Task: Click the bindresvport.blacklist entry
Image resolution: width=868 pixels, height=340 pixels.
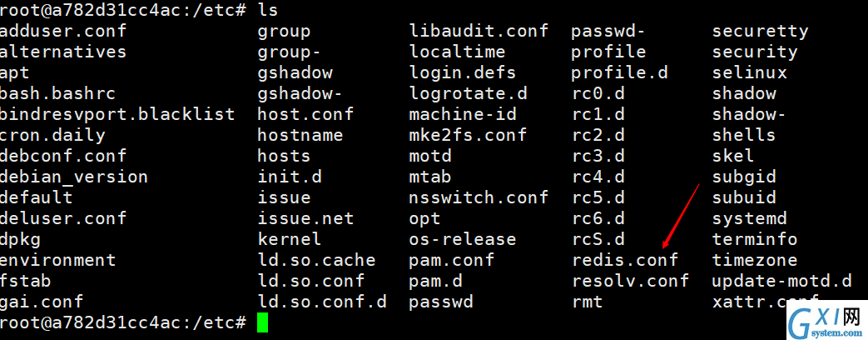Action: [x=117, y=114]
